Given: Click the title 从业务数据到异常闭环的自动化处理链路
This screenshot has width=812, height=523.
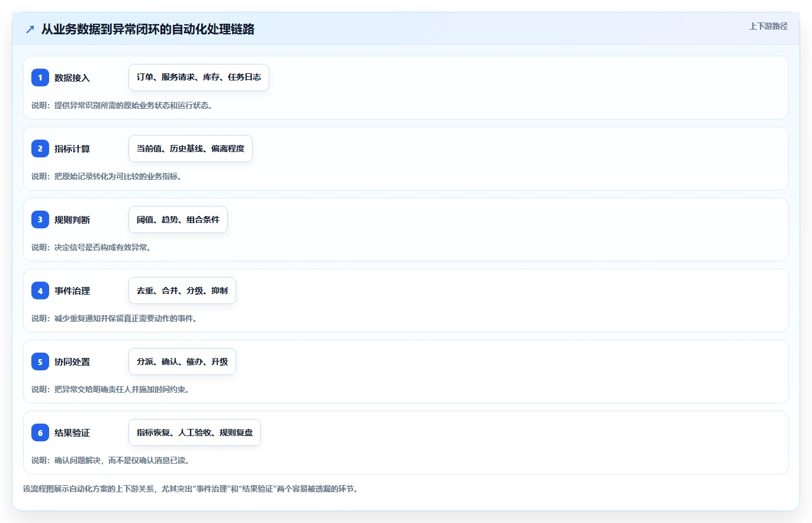Looking at the screenshot, I should click(148, 29).
